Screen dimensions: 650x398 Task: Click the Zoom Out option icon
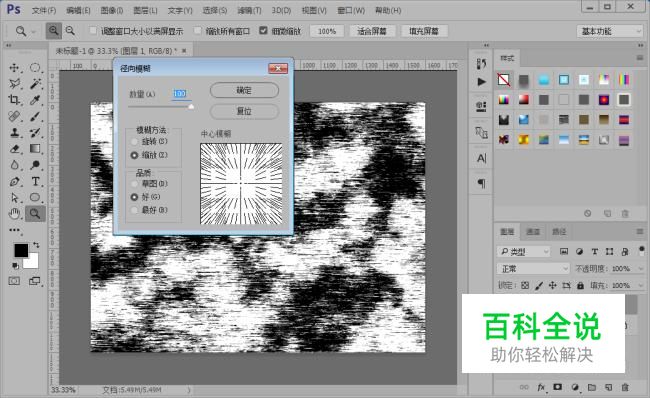pos(70,31)
